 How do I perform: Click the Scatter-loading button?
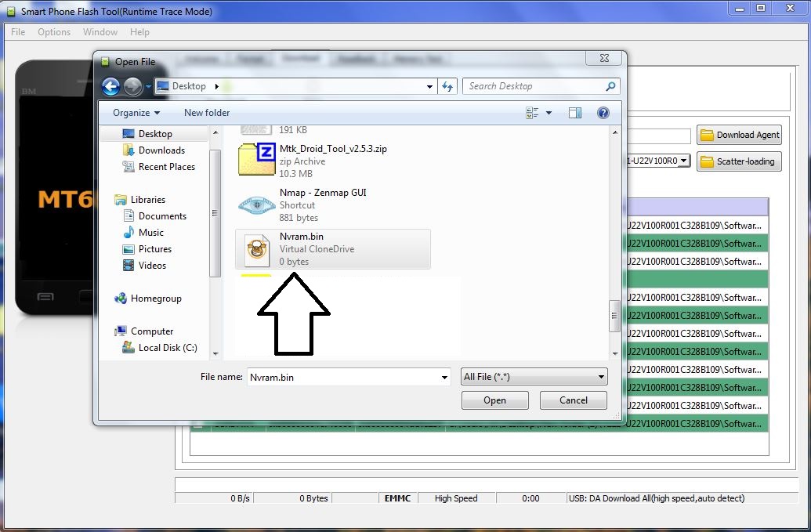click(739, 161)
